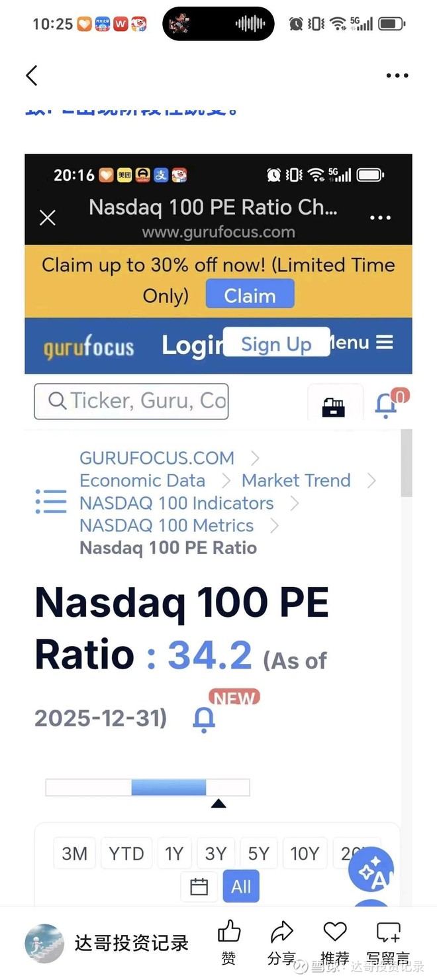Tap the Ticker, Guru search field
This screenshot has height=980, width=437.
131,401
